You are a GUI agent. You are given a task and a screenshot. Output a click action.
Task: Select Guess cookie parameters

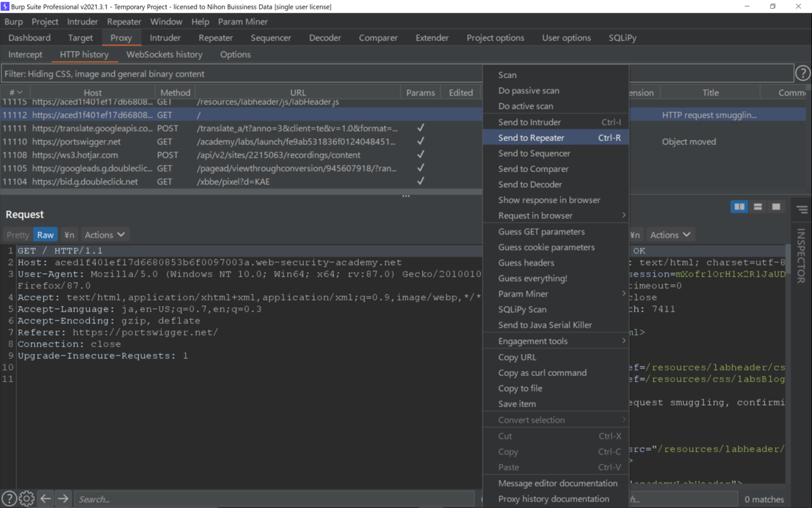[x=556, y=247]
